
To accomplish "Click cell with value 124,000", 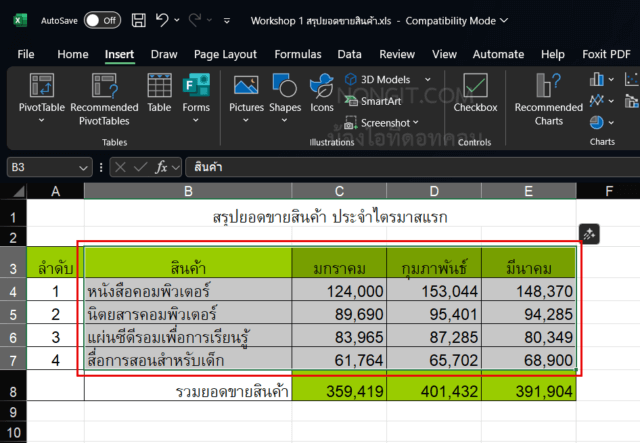I will (x=339, y=289).
